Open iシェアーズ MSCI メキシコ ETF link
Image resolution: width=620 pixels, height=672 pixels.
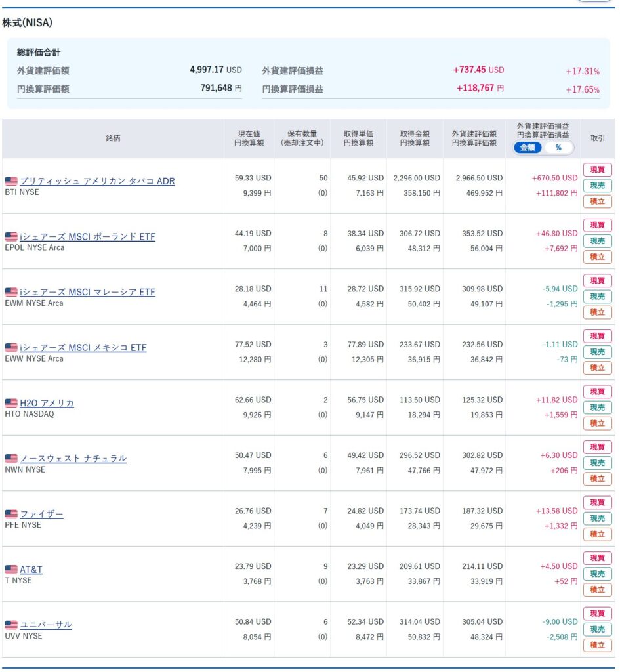[83, 348]
